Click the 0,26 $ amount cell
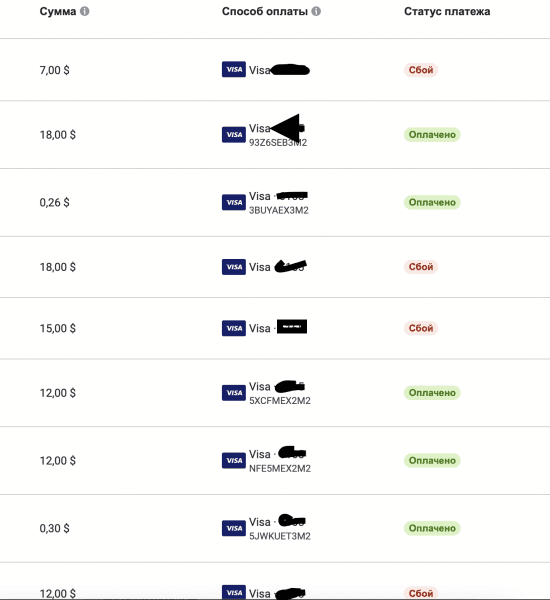This screenshot has width=550, height=600. (x=54, y=202)
